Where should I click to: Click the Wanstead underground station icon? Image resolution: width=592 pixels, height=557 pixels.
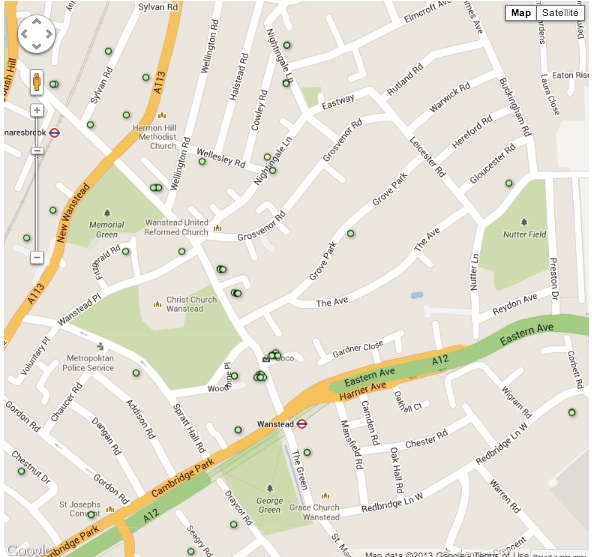(x=302, y=424)
